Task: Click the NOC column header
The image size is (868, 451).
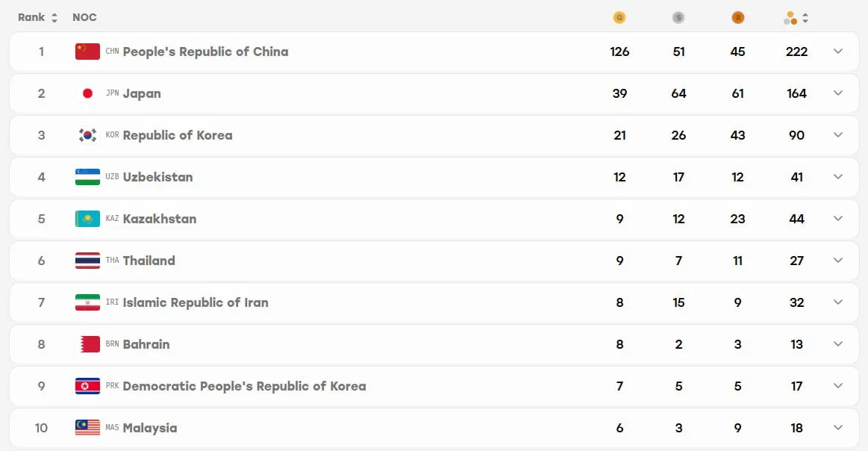Action: (84, 18)
